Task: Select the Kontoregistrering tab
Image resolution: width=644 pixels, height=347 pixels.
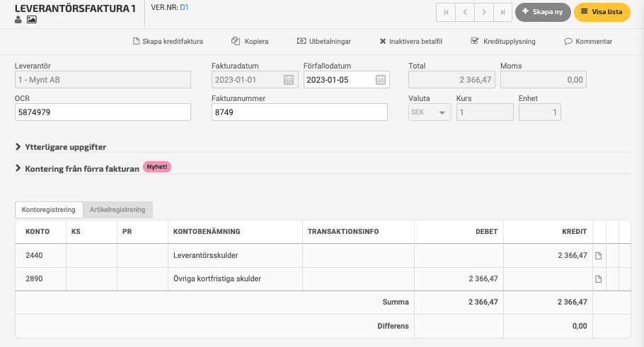Action: (x=48, y=210)
